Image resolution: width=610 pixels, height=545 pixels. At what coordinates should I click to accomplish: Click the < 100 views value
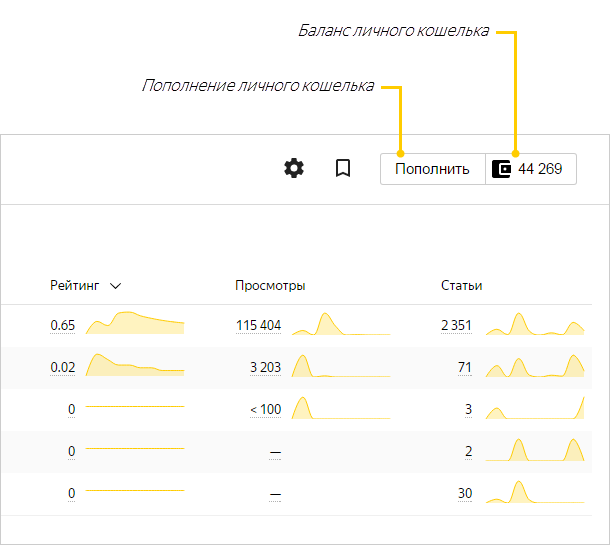coord(265,409)
